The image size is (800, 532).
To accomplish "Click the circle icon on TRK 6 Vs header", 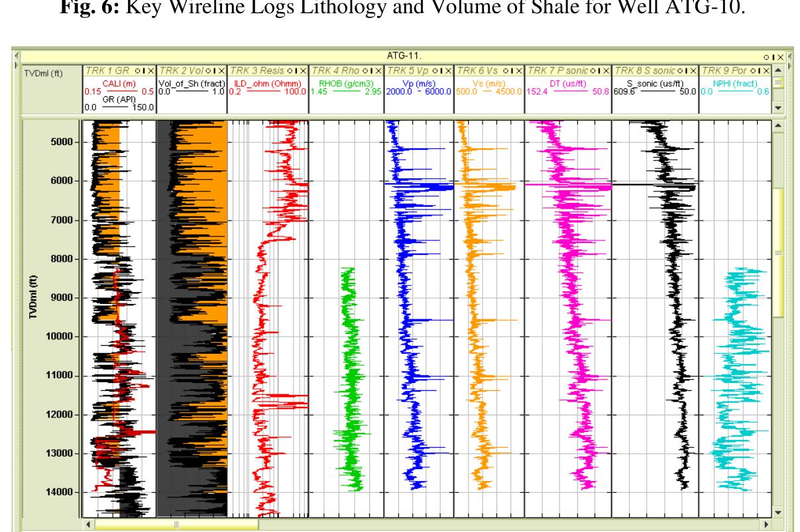I will [x=506, y=70].
